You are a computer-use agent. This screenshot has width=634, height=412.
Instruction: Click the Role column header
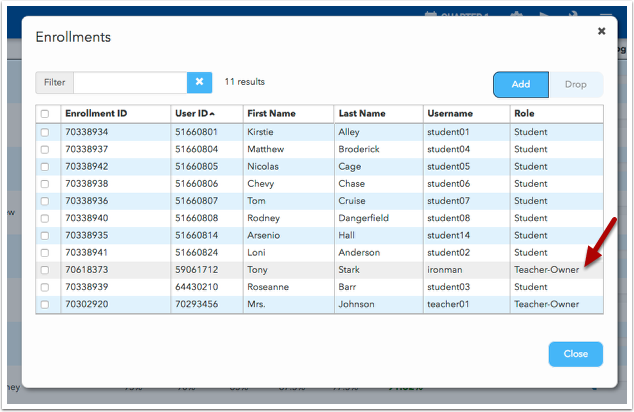(525, 114)
